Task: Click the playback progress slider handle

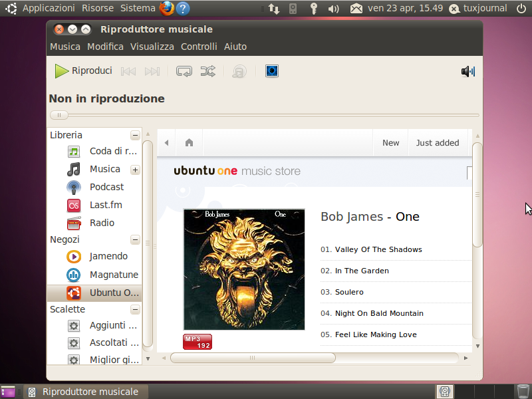Action: (x=59, y=115)
